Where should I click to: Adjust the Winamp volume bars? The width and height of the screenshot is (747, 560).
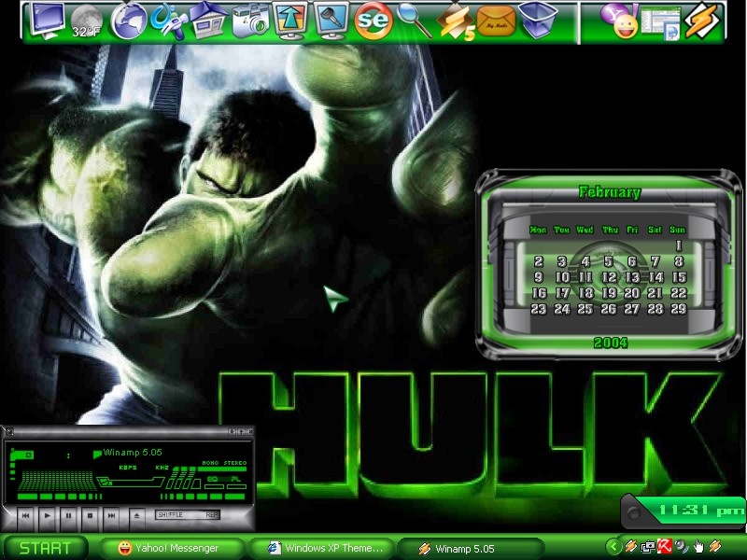click(183, 478)
